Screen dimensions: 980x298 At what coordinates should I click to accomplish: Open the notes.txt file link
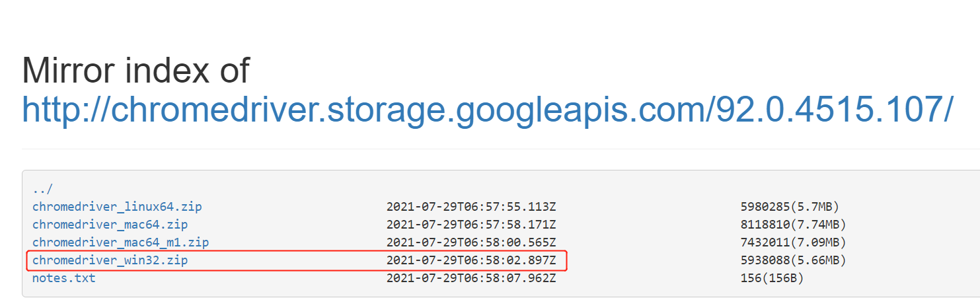coord(63,278)
